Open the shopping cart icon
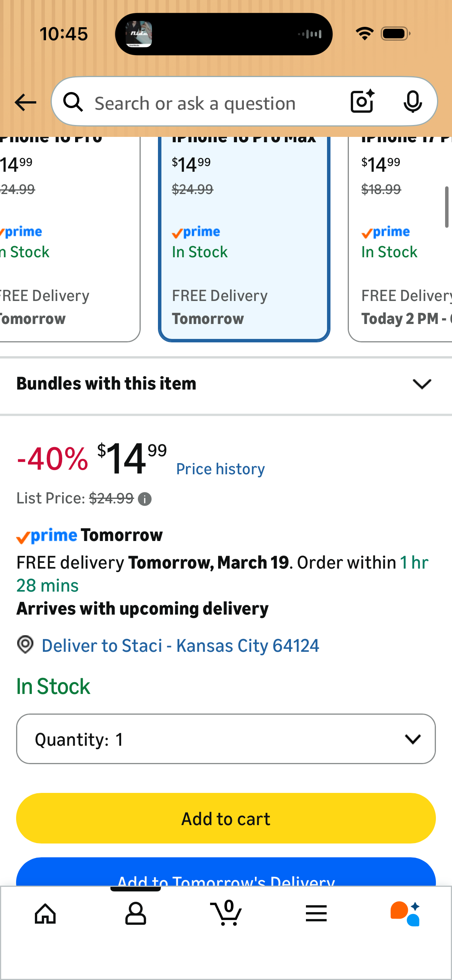 (x=226, y=913)
